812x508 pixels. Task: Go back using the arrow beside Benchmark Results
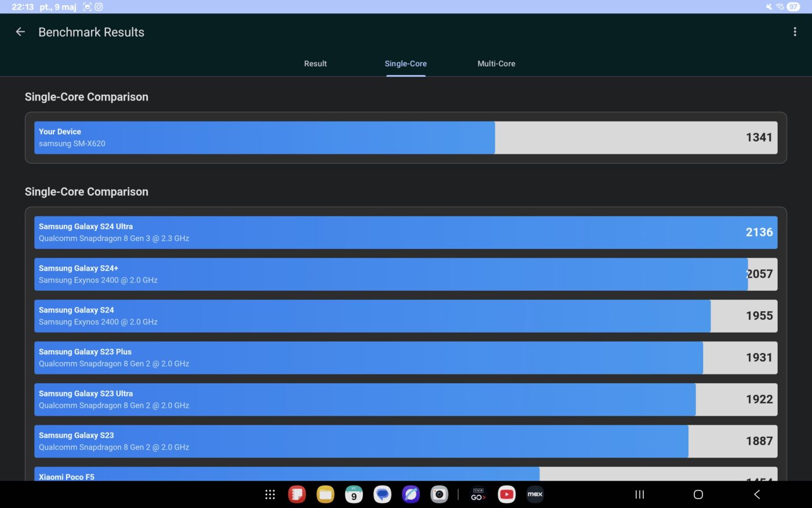(20, 32)
